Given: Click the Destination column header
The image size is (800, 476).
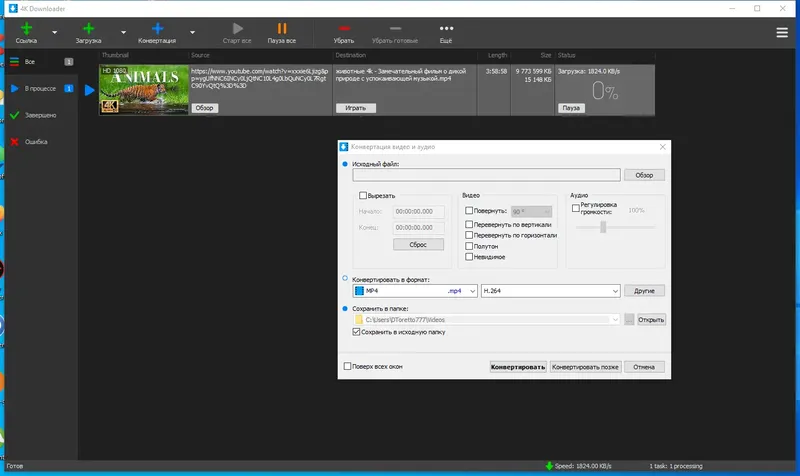Looking at the screenshot, I should tap(351, 55).
